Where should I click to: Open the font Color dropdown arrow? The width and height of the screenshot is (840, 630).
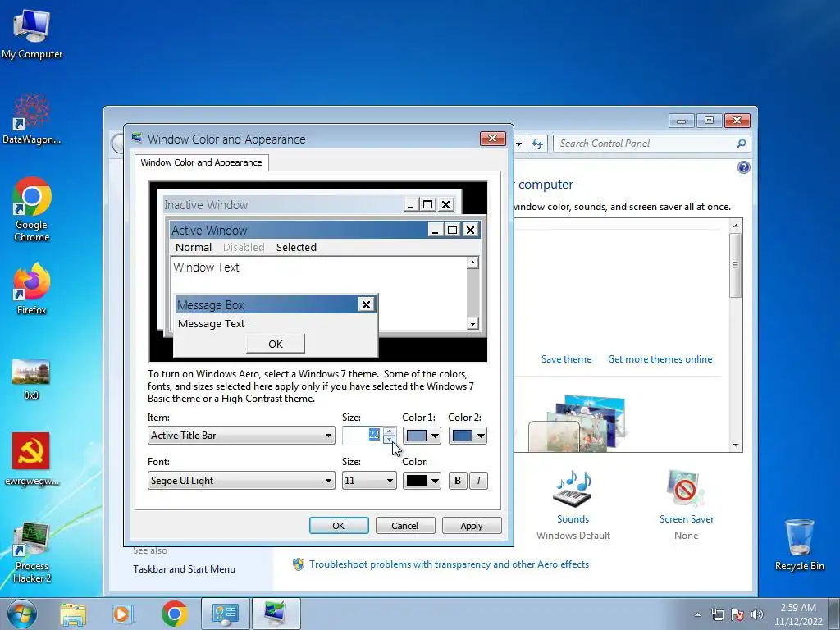pyautogui.click(x=435, y=481)
